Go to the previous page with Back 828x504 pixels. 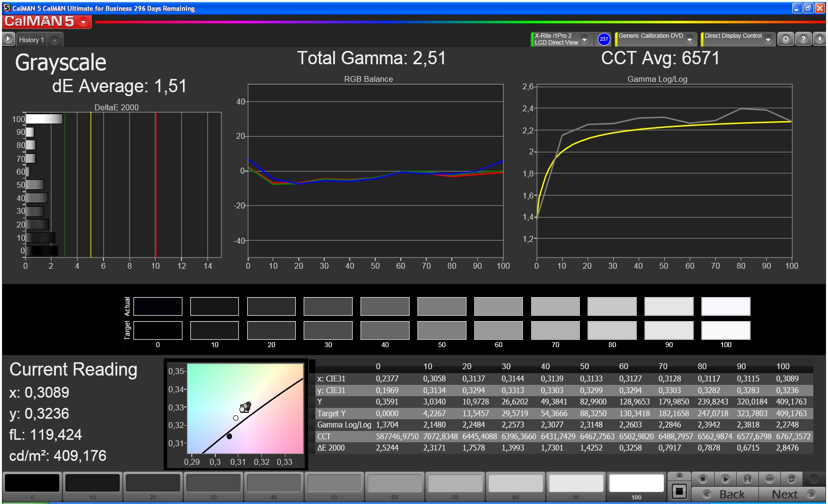click(x=724, y=494)
